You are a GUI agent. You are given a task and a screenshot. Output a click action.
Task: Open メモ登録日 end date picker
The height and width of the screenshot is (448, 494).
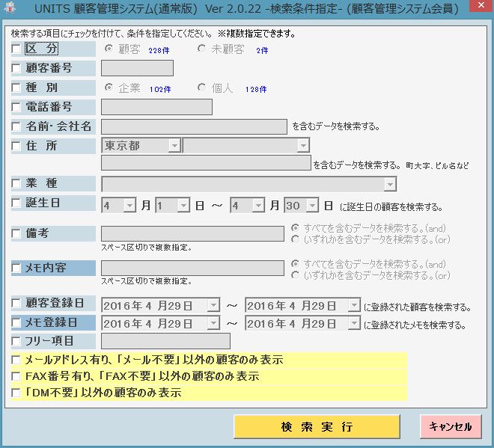354,323
